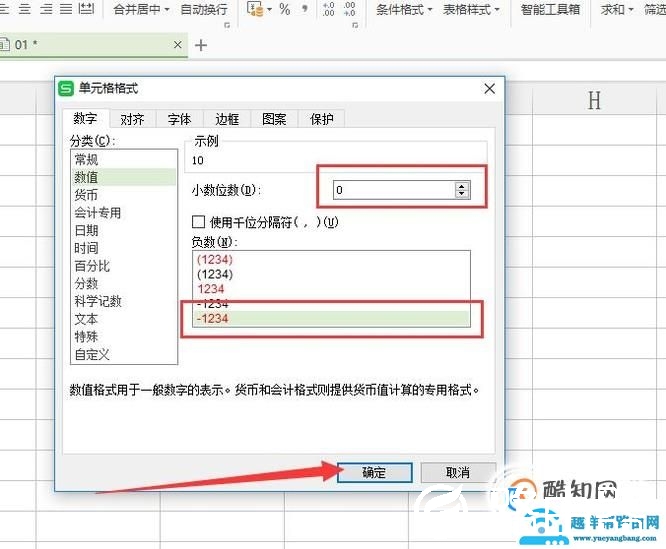Select 常规 category
The height and width of the screenshot is (549, 666).
point(124,160)
